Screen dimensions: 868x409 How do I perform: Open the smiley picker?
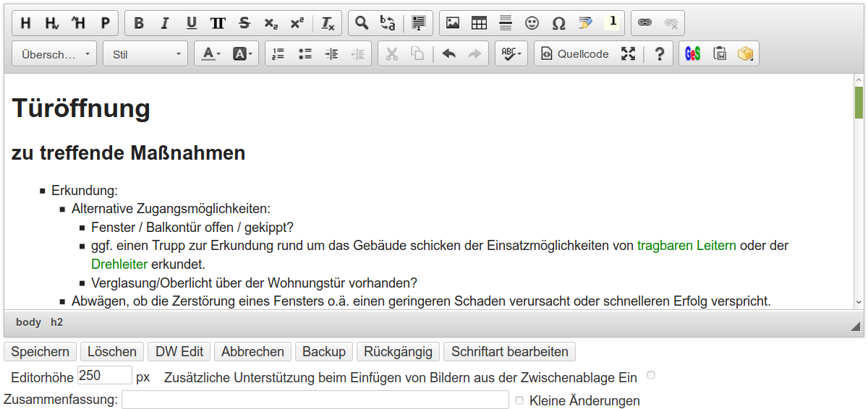pyautogui.click(x=532, y=23)
